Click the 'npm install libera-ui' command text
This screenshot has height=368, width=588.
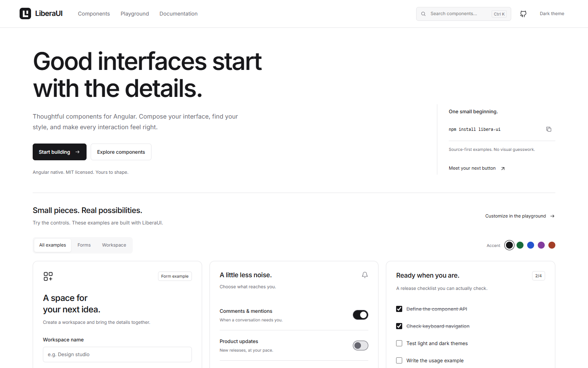point(474,129)
